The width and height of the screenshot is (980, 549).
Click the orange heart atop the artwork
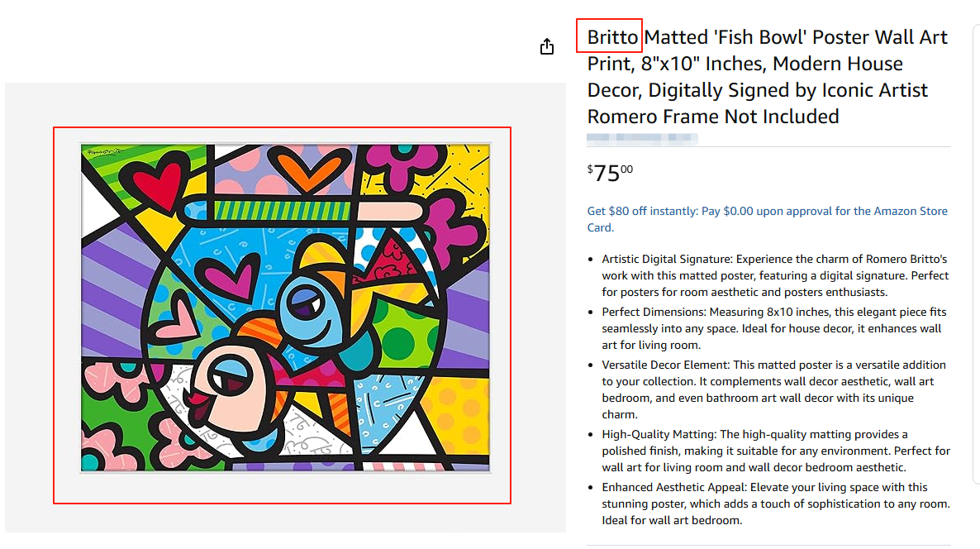pyautogui.click(x=304, y=165)
